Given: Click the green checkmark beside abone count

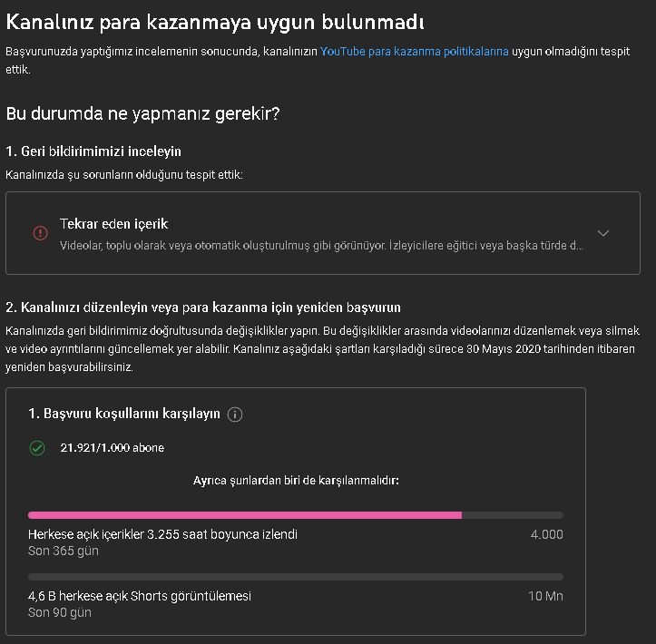Looking at the screenshot, I should pyautogui.click(x=37, y=448).
